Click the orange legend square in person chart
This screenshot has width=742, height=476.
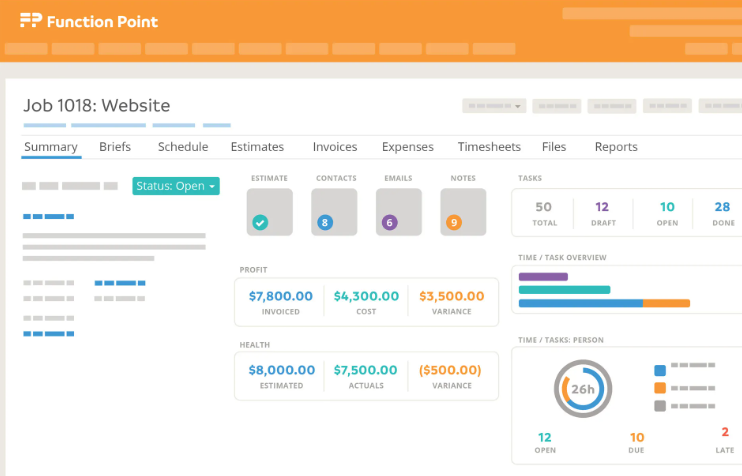click(x=660, y=388)
